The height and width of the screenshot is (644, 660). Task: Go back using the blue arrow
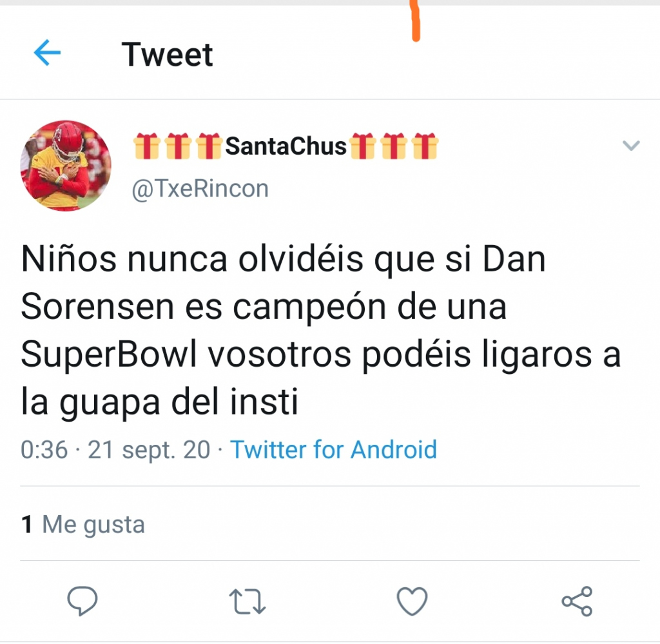[47, 53]
